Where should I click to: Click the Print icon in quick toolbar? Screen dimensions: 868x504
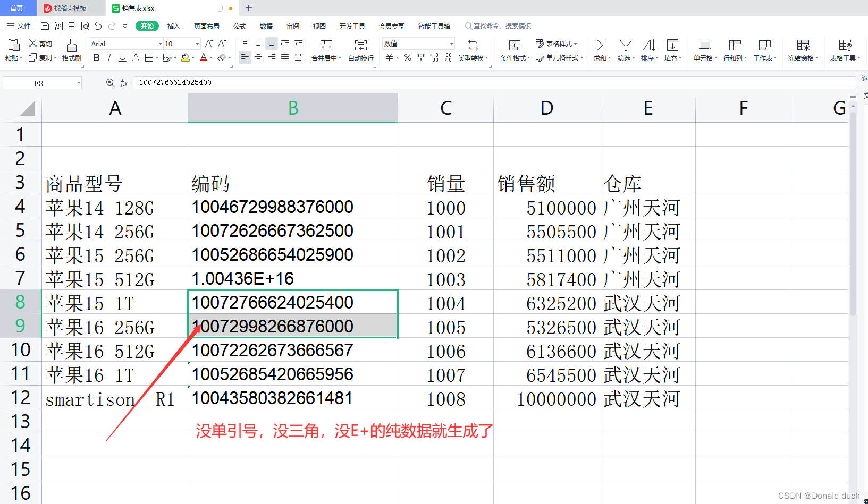[x=71, y=26]
